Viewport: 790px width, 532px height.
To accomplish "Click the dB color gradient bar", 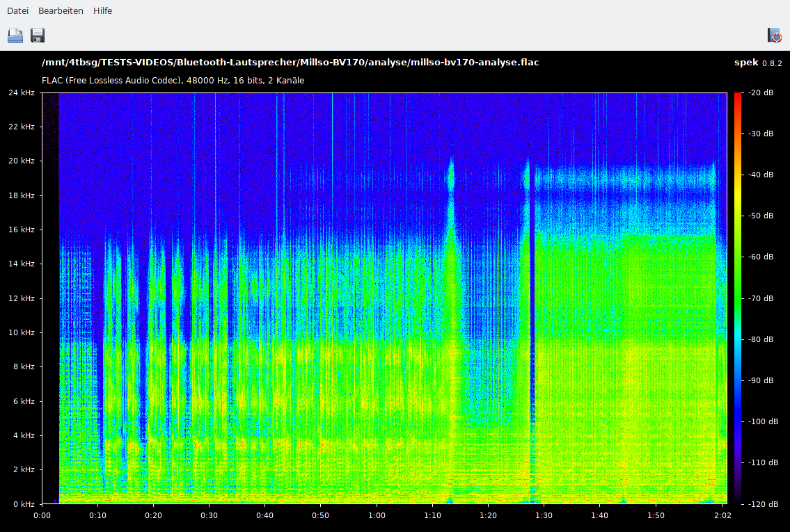I will click(738, 298).
